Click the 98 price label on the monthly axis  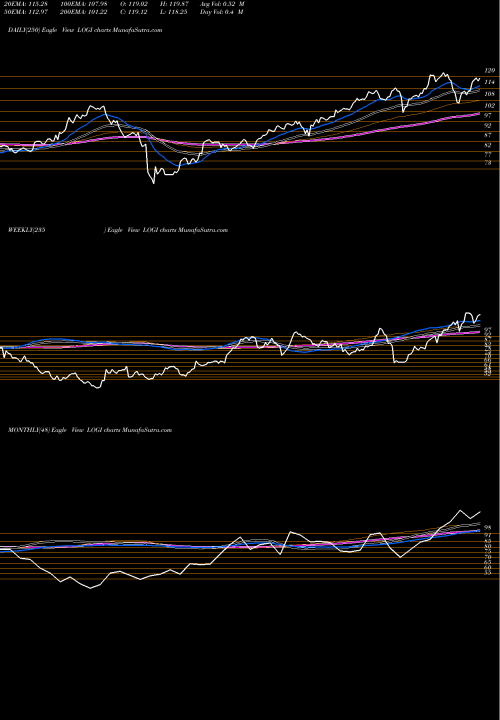(x=489, y=528)
